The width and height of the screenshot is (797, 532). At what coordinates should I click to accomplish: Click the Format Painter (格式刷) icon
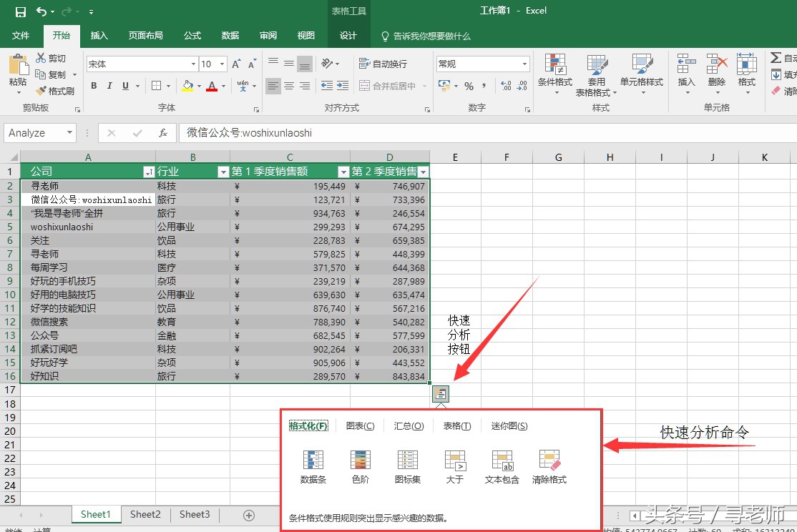pyautogui.click(x=55, y=91)
